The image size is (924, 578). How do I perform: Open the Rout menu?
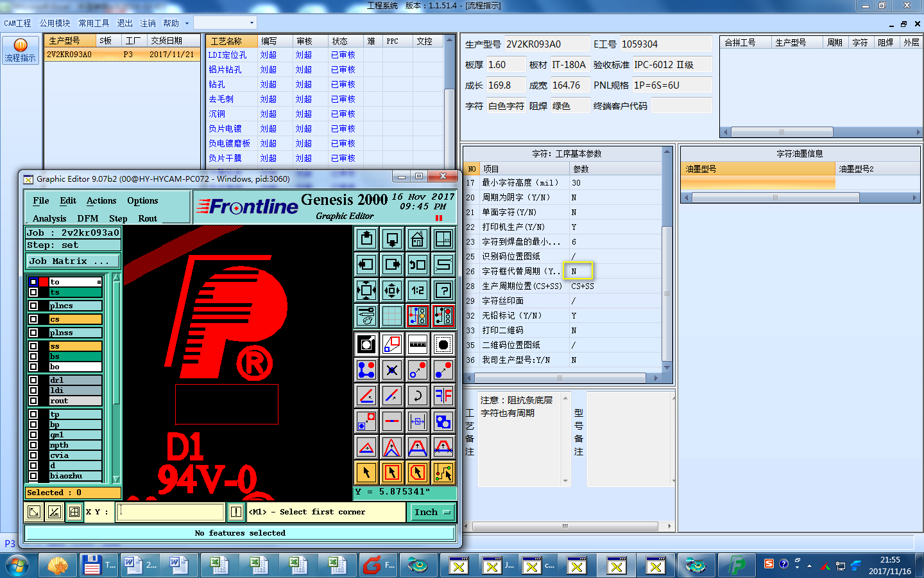(148, 218)
